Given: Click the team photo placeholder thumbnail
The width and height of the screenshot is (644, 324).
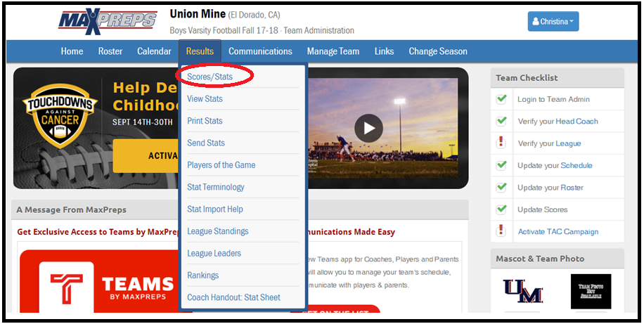Looking at the screenshot, I should (x=591, y=291).
